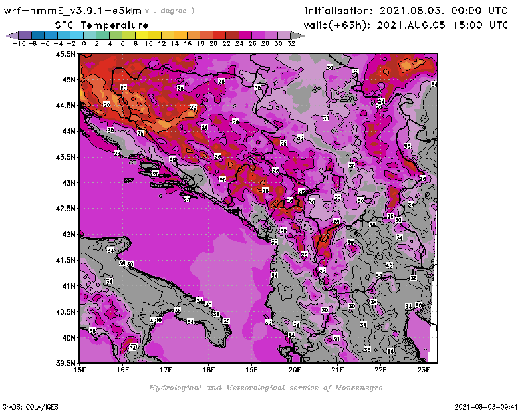Click the initialisation date '2021.08.03. 00:00 UTC'
Image resolution: width=532 pixels, height=411 pixels.
tap(444, 11)
